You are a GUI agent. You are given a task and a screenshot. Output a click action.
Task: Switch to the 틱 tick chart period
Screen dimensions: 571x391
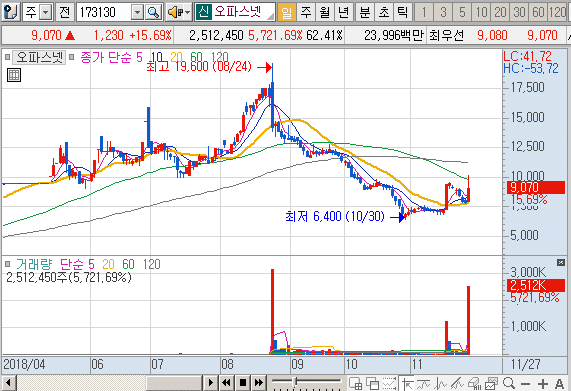[402, 12]
